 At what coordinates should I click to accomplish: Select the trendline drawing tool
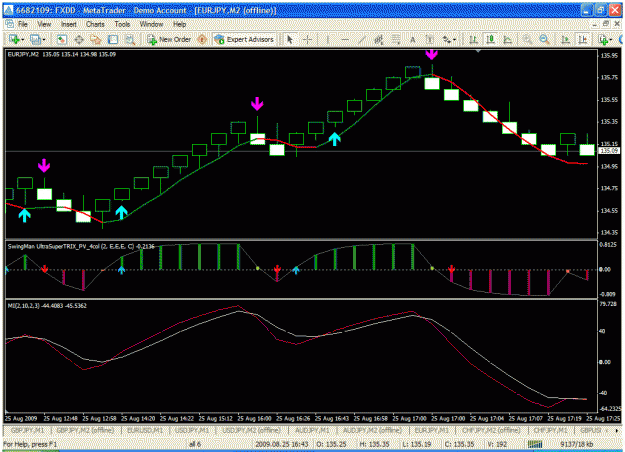point(362,39)
